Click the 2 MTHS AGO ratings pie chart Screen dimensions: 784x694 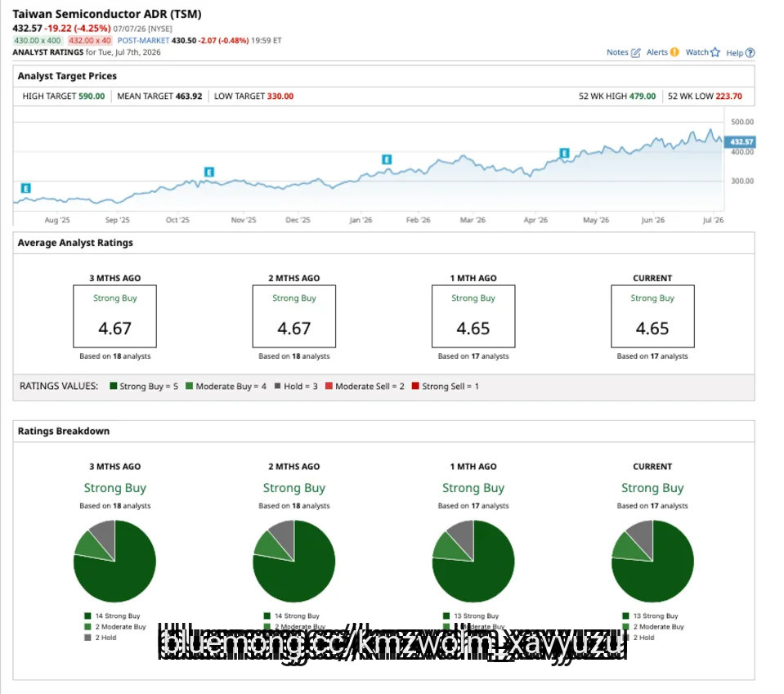tap(294, 561)
